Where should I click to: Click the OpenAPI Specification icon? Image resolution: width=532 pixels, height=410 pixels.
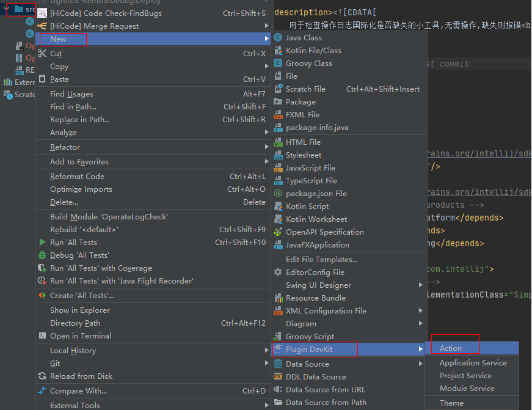click(278, 232)
